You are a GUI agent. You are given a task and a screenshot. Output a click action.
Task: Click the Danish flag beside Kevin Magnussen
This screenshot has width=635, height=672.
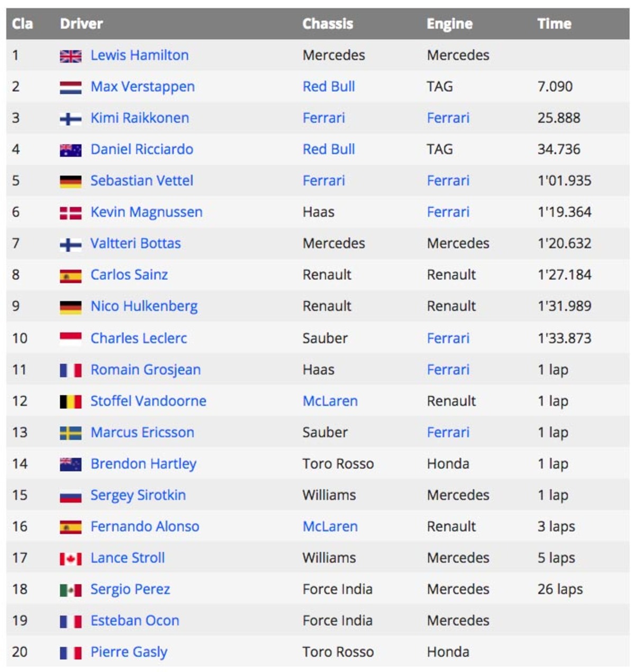pyautogui.click(x=70, y=213)
